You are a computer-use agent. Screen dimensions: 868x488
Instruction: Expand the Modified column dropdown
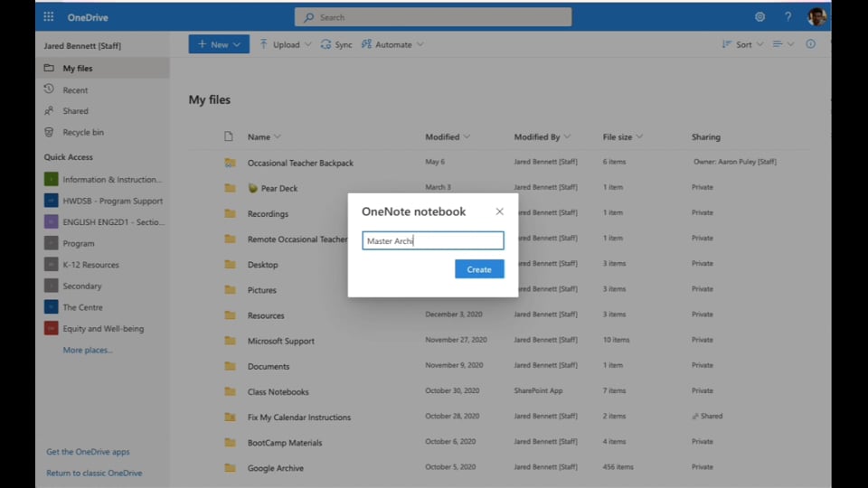pyautogui.click(x=467, y=136)
